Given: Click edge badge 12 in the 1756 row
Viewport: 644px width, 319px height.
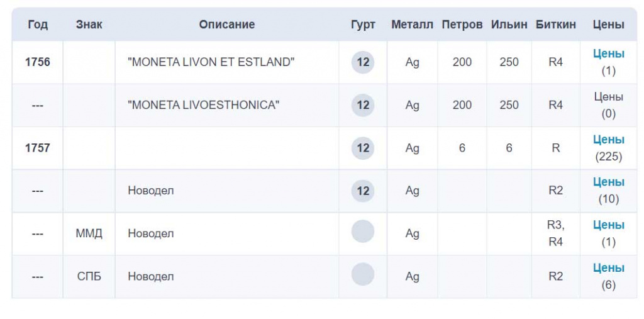Looking at the screenshot, I should pyautogui.click(x=363, y=62).
